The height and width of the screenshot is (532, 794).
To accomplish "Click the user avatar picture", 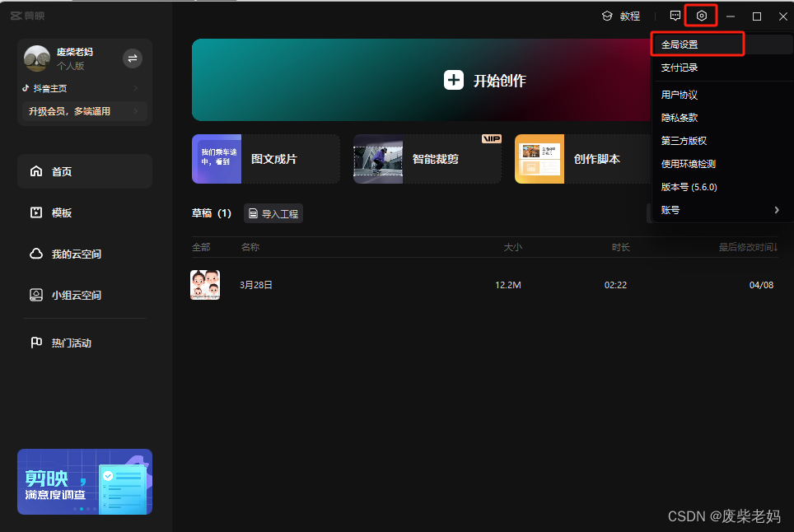I will (37, 58).
